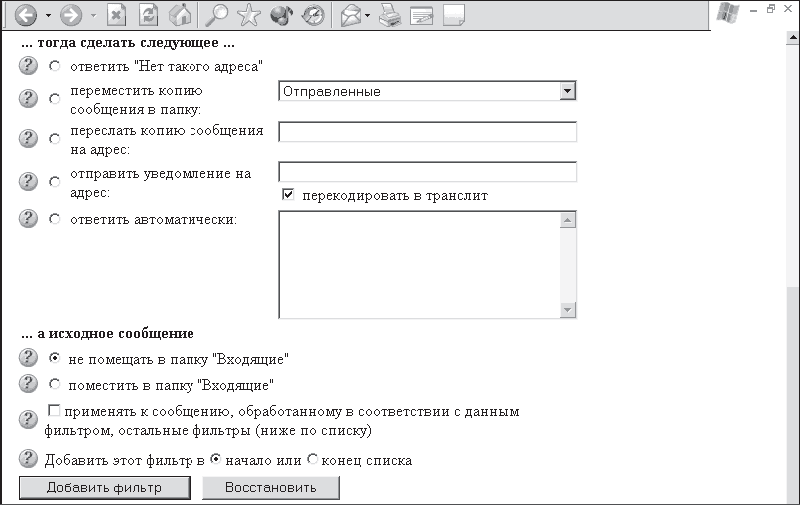This screenshot has width=800, height=505.
Task: Open help for 'ответить автоматически'
Action: [x=28, y=218]
